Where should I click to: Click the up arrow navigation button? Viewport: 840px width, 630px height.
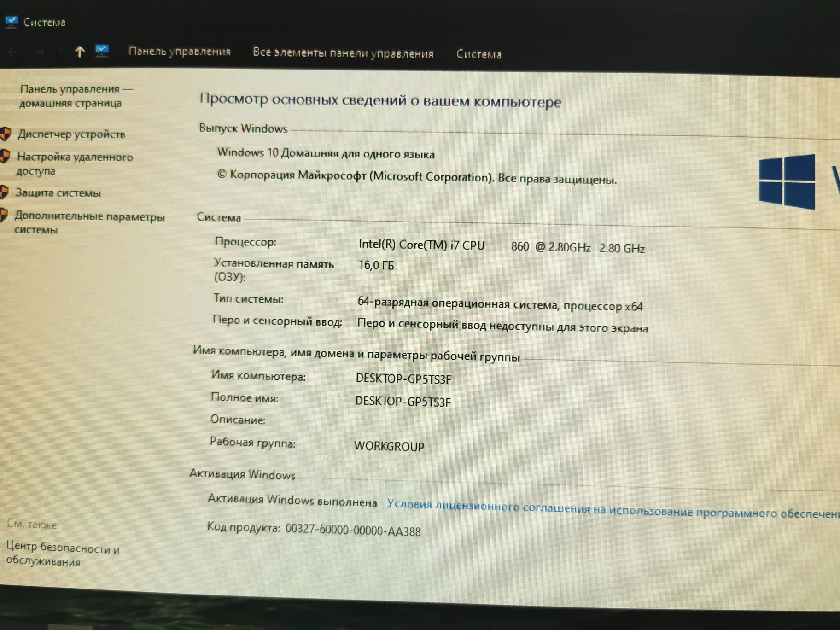[79, 52]
